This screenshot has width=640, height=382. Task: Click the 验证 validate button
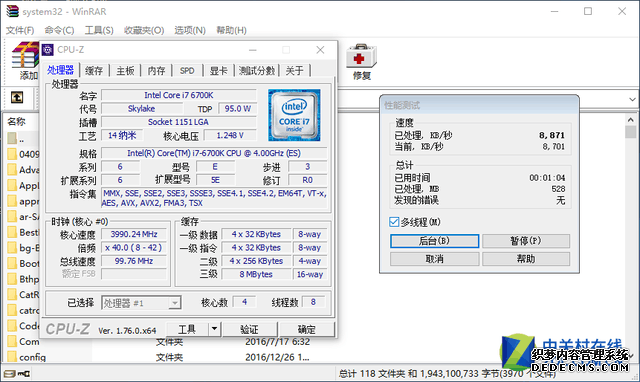249,329
